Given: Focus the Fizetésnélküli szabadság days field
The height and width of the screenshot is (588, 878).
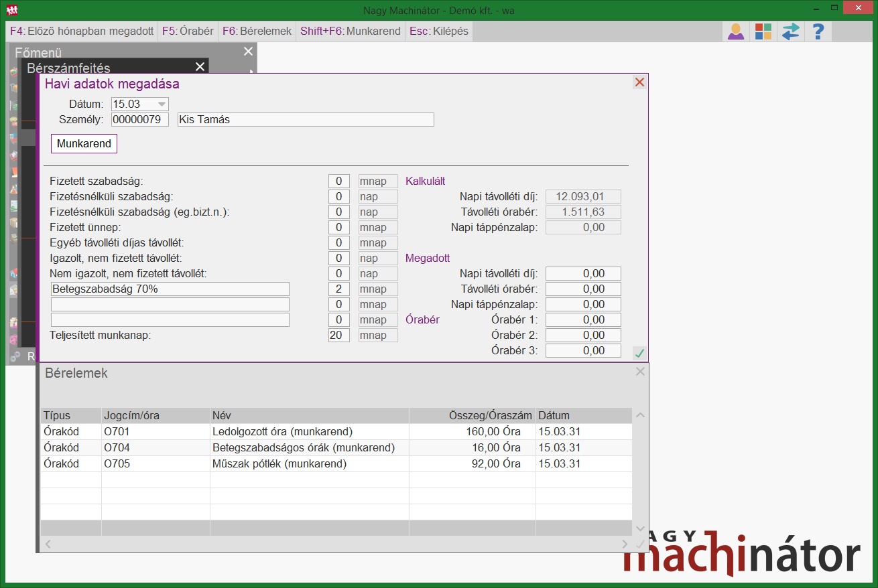Looking at the screenshot, I should click(x=339, y=196).
